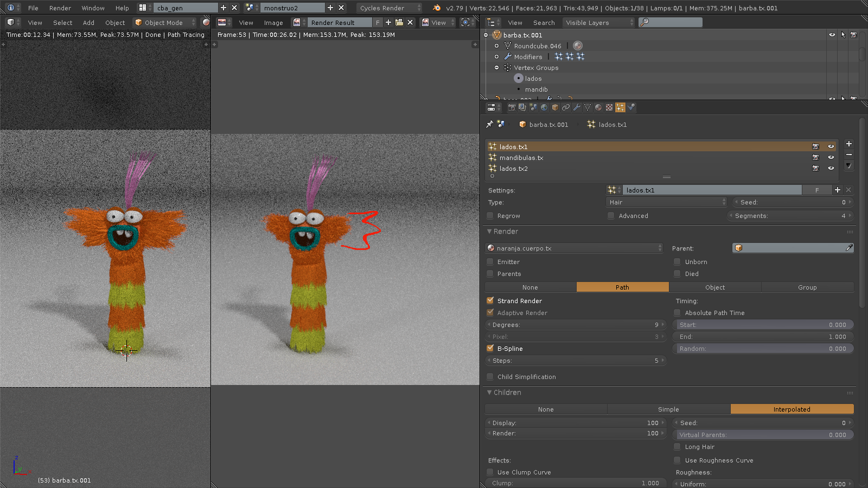Choose Simple children type

668,409
